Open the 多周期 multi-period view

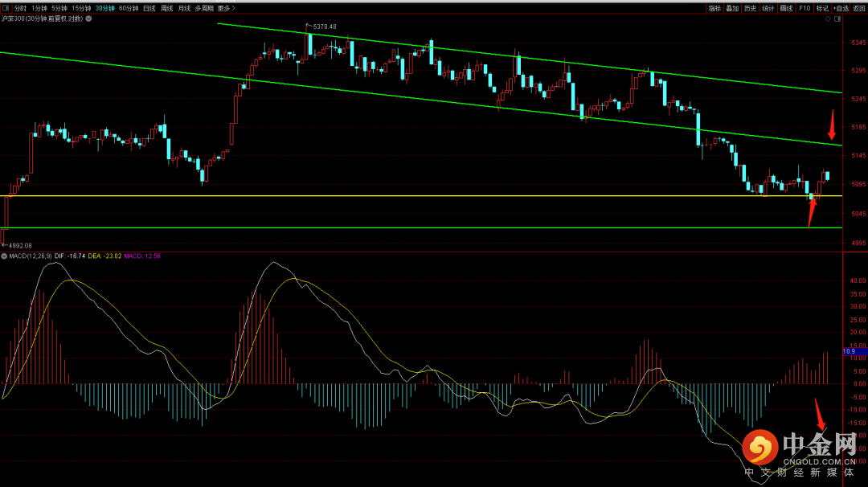(204, 8)
